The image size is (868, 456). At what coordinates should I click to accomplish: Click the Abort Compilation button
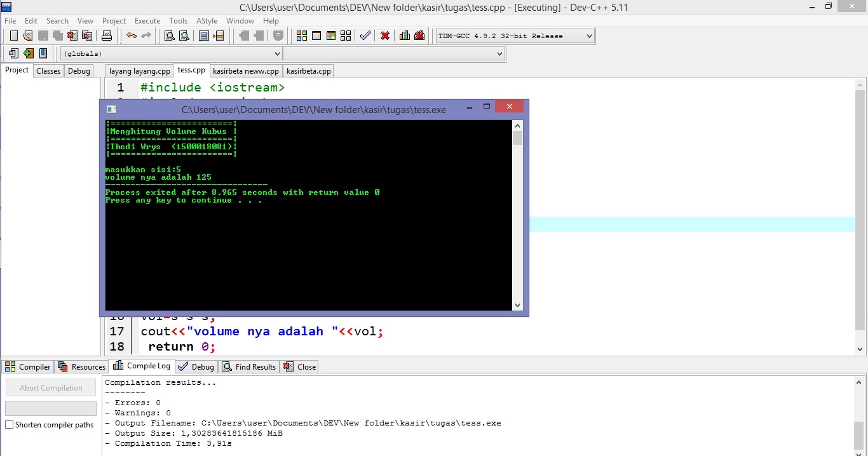pos(51,387)
